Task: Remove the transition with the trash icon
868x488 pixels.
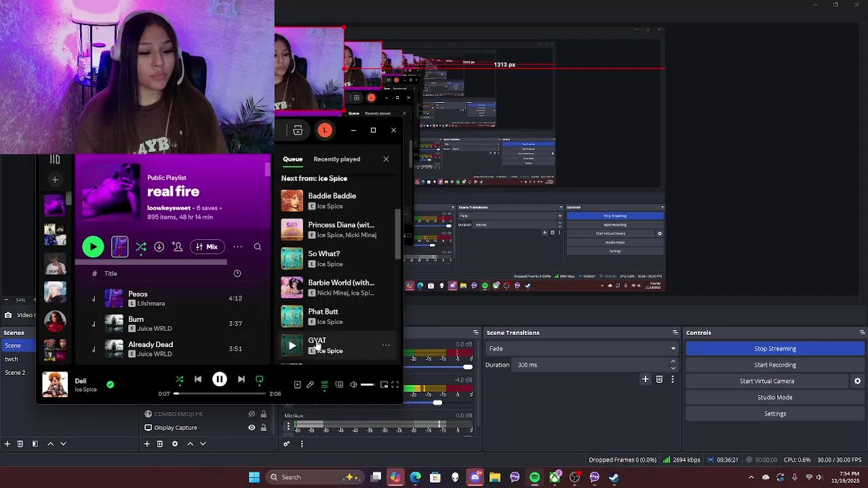Action: pos(659,380)
